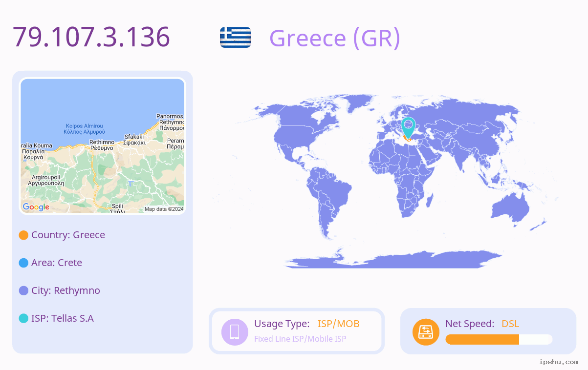Click the IP address 79.107.3.136 heading
588x370 pixels.
pyautogui.click(x=91, y=37)
